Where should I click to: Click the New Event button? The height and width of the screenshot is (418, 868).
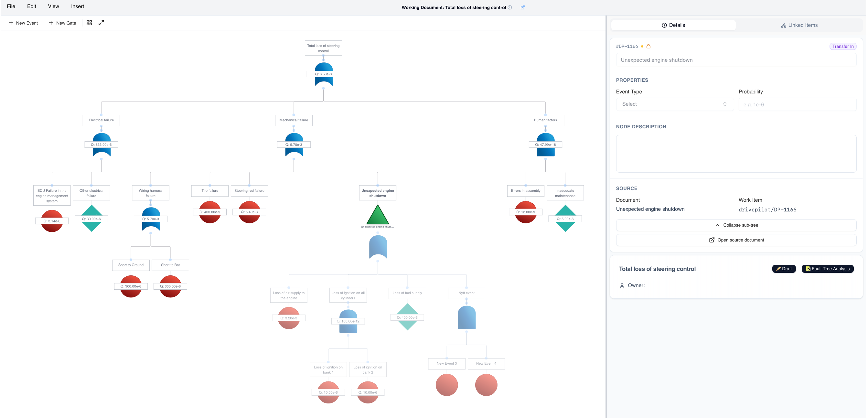[23, 23]
